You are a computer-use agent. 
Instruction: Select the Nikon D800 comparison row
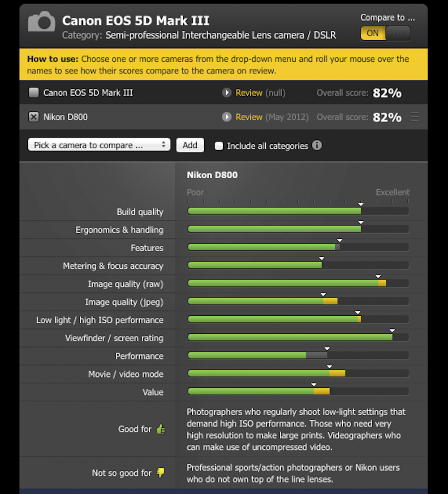click(224, 117)
